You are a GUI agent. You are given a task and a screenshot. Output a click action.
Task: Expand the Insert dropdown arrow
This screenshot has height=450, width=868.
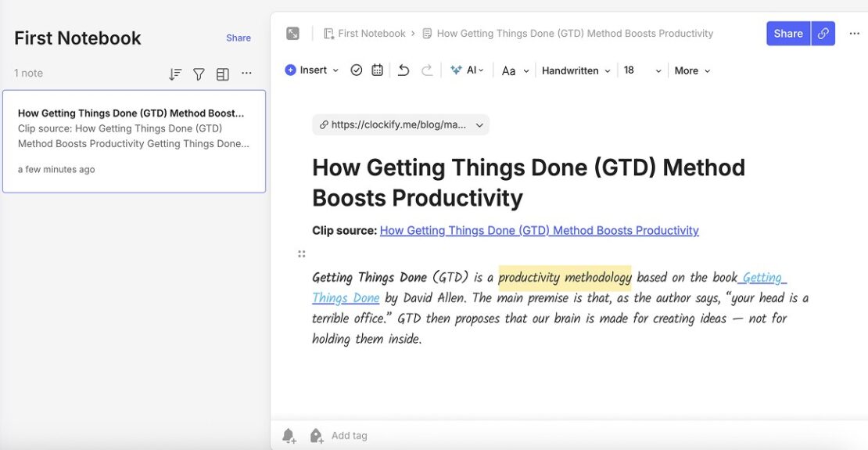335,70
